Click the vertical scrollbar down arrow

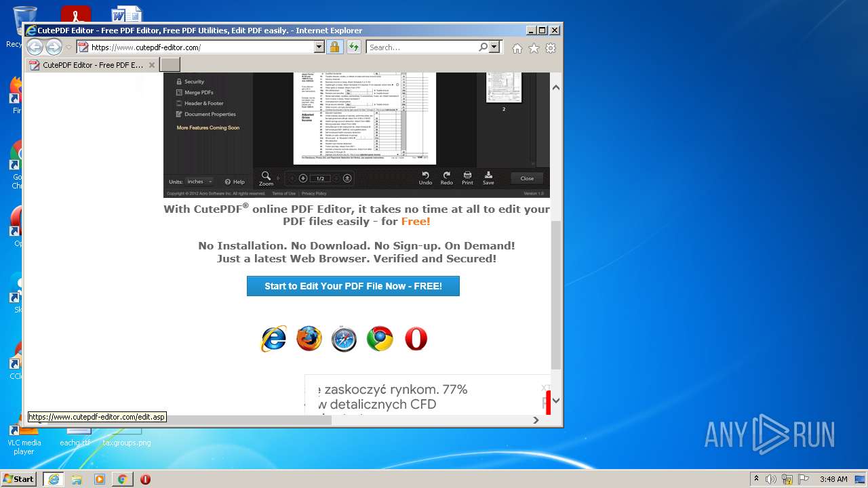coord(556,400)
